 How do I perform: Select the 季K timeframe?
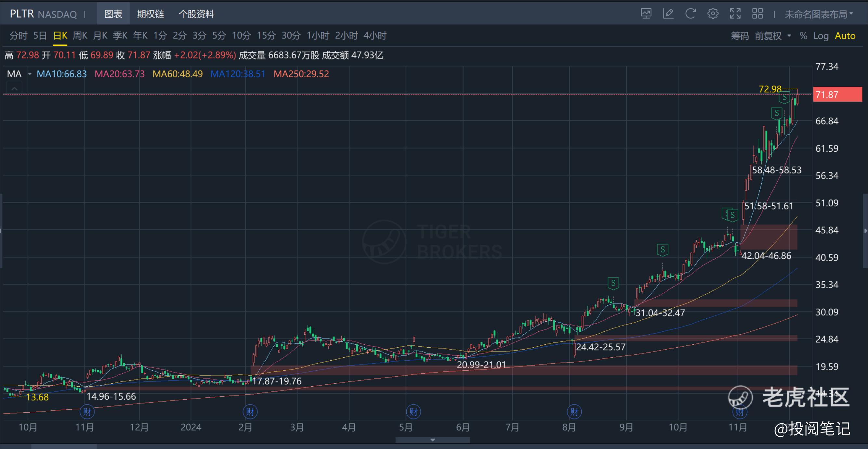tap(120, 35)
